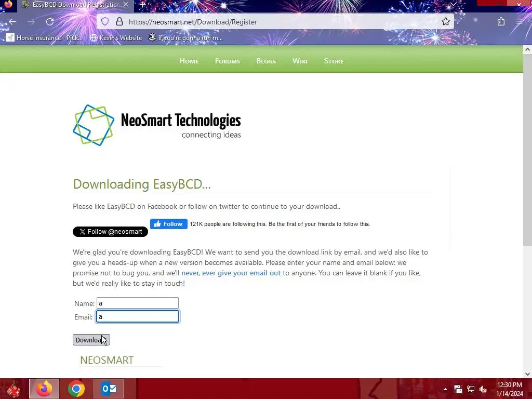Image resolution: width=532 pixels, height=399 pixels.
Task: Open the Wiki menu item
Action: pyautogui.click(x=300, y=61)
